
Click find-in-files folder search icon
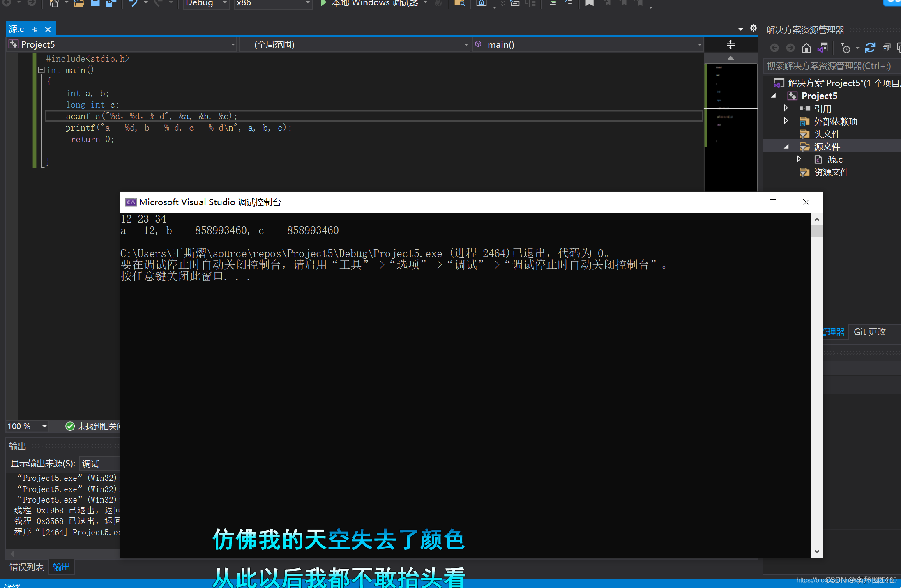(x=460, y=3)
